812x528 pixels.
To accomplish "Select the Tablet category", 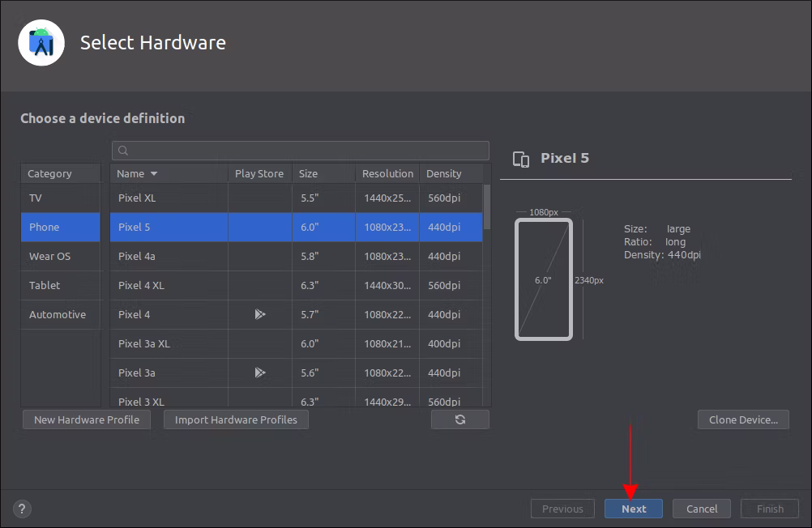I will (x=61, y=285).
